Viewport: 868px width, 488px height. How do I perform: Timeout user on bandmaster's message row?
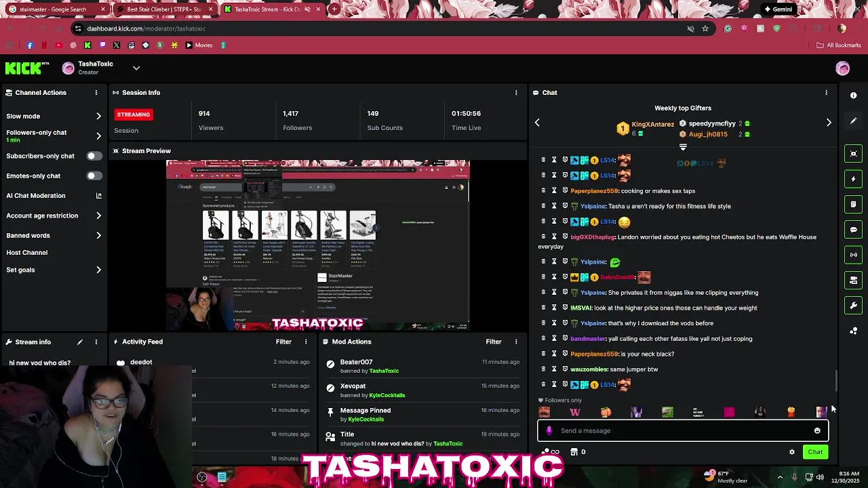[554, 339]
